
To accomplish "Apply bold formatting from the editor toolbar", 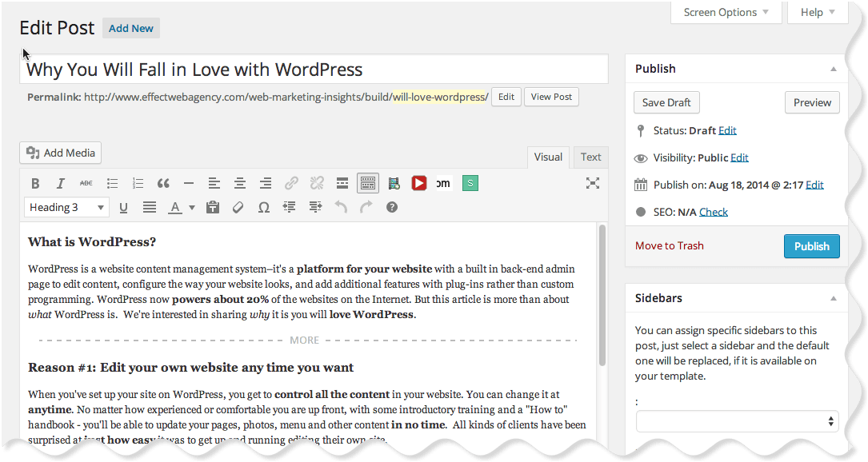I will coord(35,183).
